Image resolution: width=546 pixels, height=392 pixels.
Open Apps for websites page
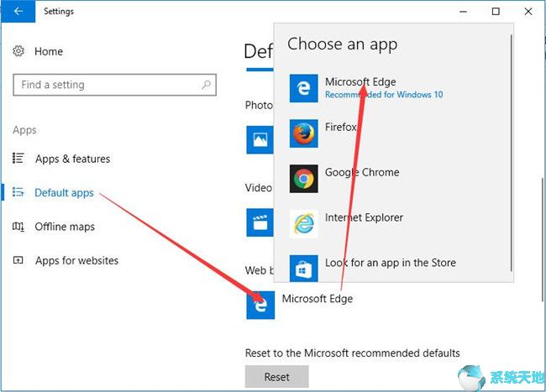coord(76,260)
